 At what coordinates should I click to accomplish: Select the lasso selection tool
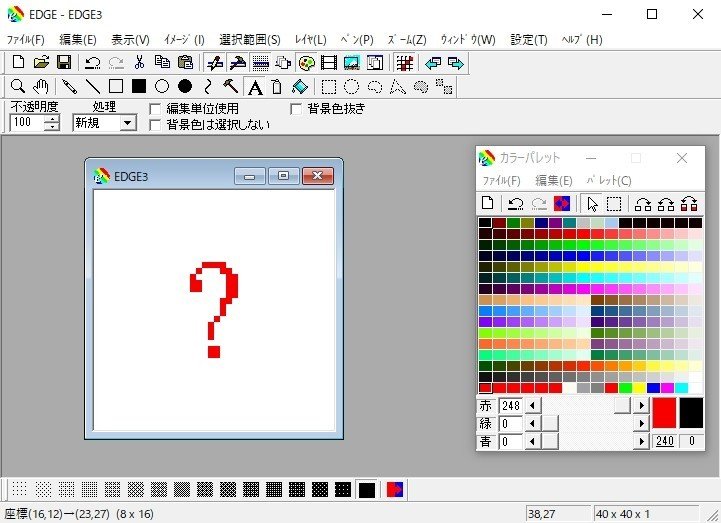point(375,86)
